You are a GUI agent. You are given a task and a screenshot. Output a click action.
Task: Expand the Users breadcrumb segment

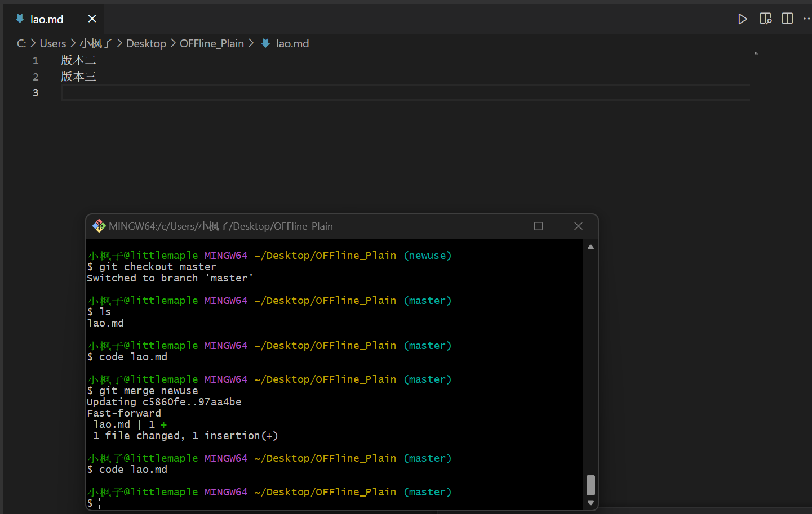coord(53,43)
